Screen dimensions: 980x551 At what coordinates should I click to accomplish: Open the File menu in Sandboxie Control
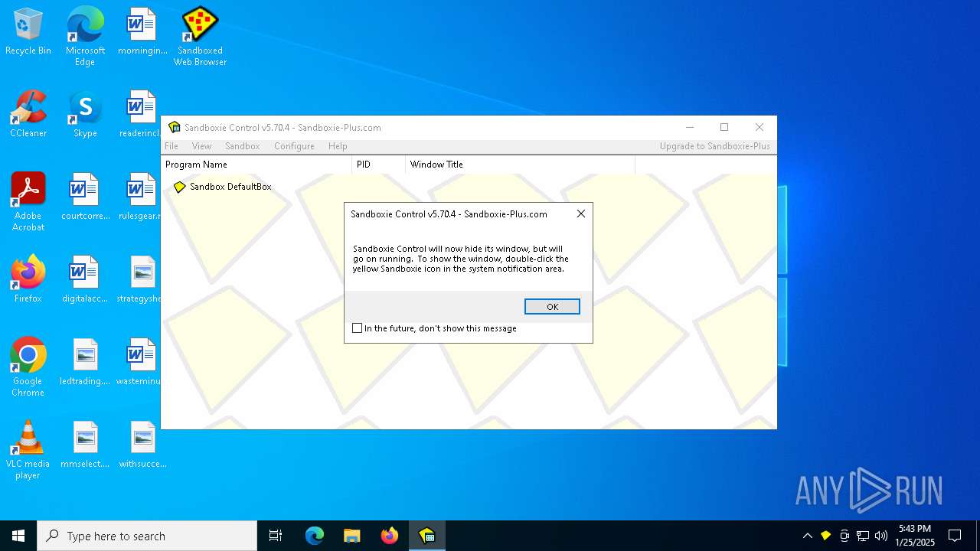(171, 146)
